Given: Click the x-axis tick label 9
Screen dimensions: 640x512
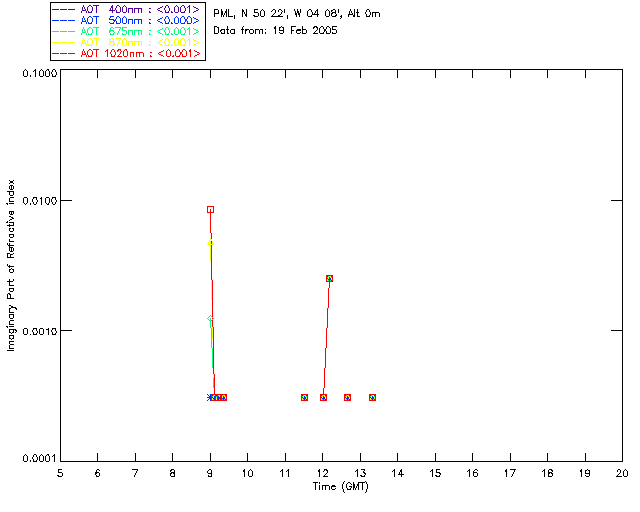Looking at the screenshot, I should click(x=210, y=473).
